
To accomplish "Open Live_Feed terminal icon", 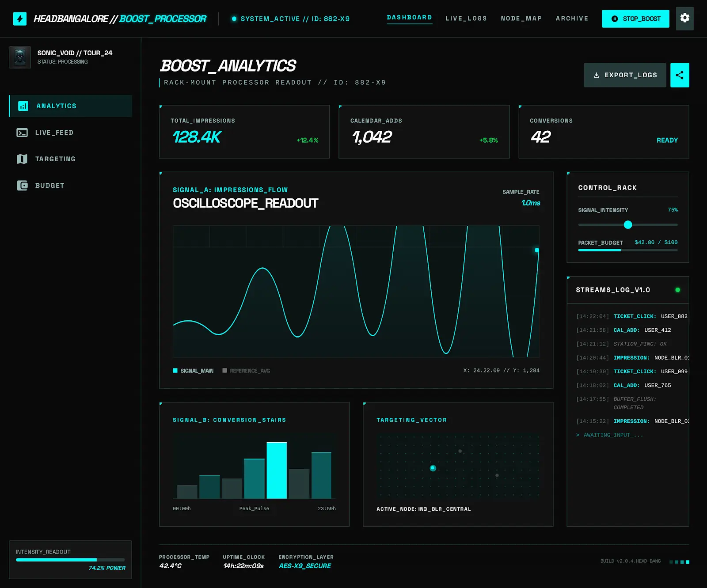I will (x=22, y=133).
